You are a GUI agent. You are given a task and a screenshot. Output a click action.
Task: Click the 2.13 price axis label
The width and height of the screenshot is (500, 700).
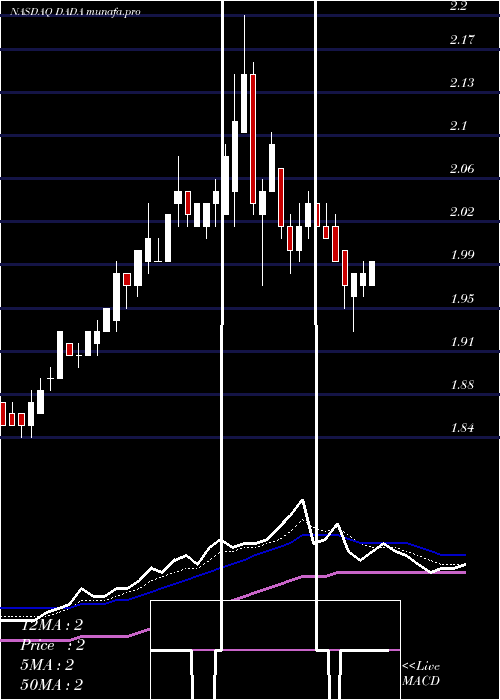click(x=462, y=83)
